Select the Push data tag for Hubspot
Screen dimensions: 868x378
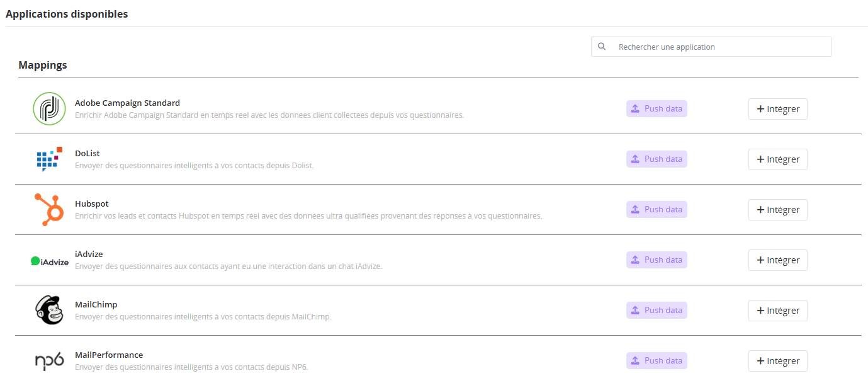(657, 210)
